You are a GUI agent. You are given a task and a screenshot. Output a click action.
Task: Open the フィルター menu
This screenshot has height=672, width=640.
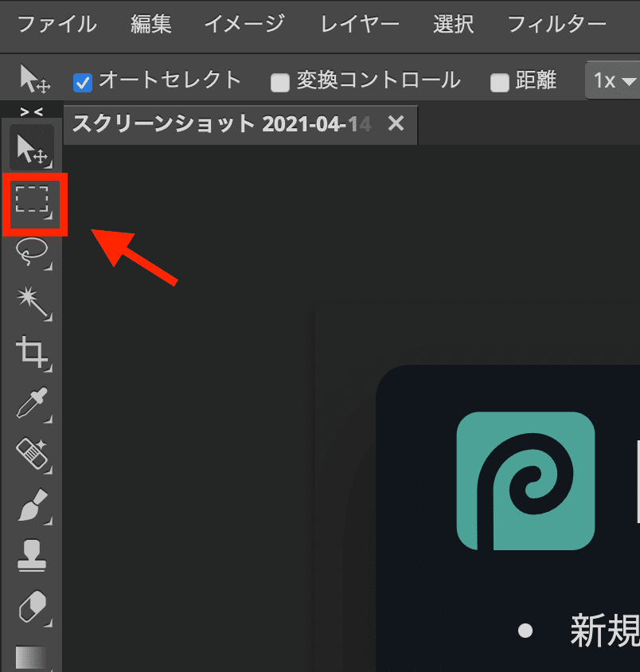[556, 25]
